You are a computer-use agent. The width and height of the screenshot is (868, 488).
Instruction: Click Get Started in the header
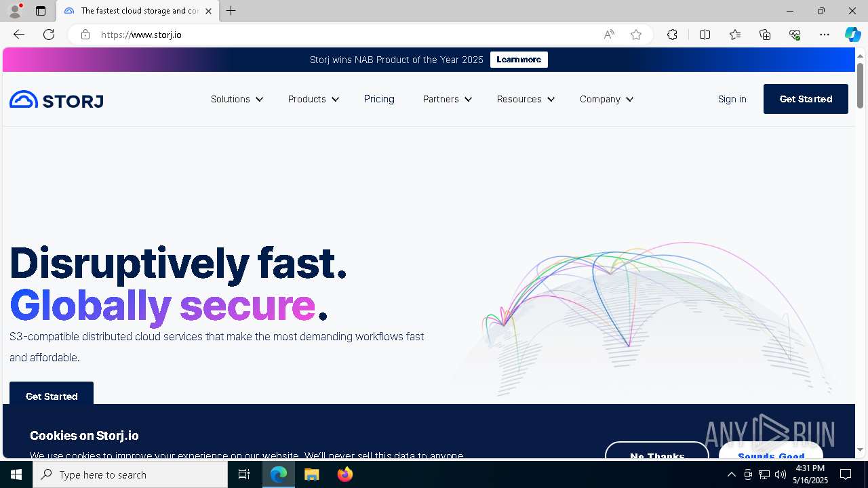coord(806,99)
